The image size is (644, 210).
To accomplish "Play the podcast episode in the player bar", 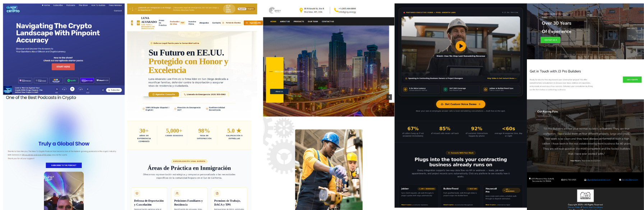I will (x=72, y=89).
